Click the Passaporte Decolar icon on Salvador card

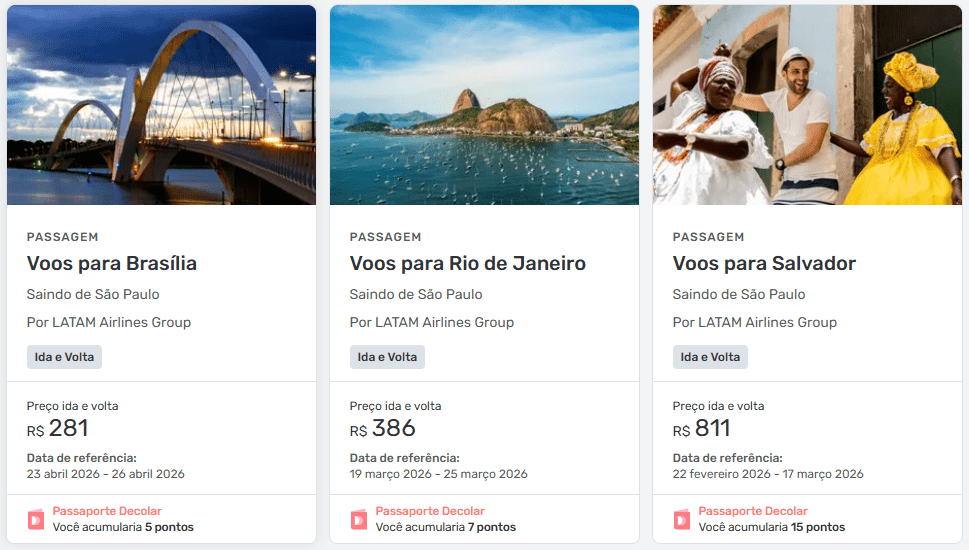(682, 519)
